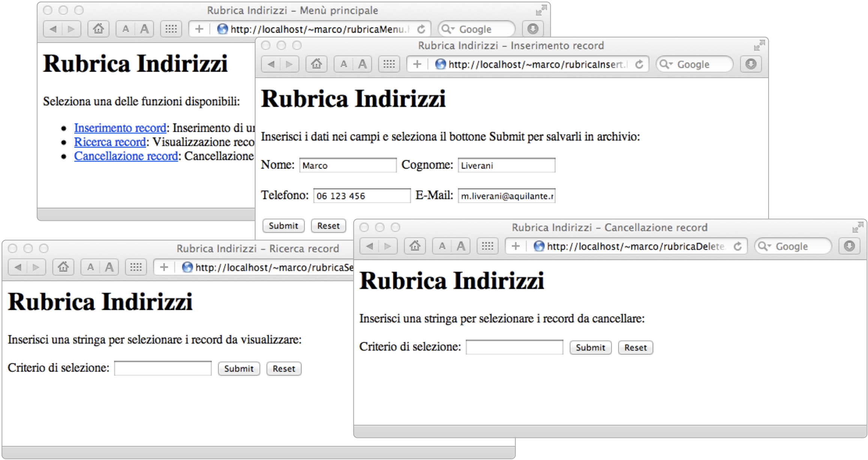Open Top Sites grid in Inserimento record window
The image size is (868, 460).
tap(389, 64)
